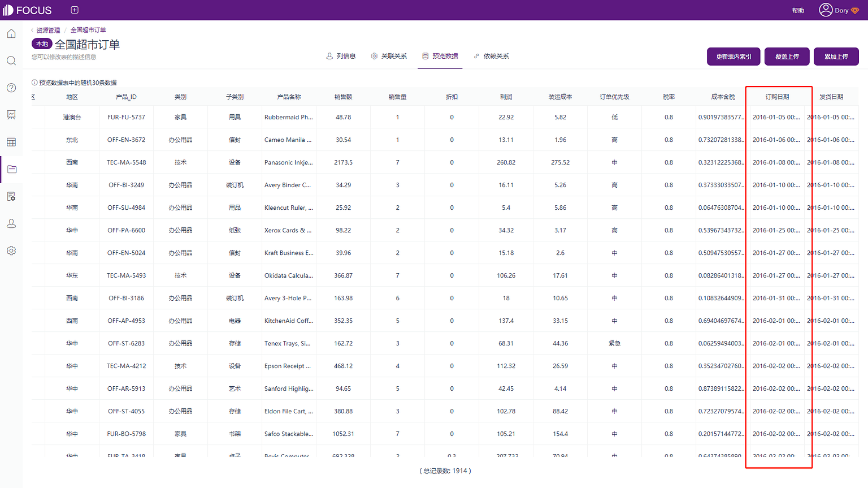Select the FUR-FU-5737 product ID cell

click(x=126, y=117)
